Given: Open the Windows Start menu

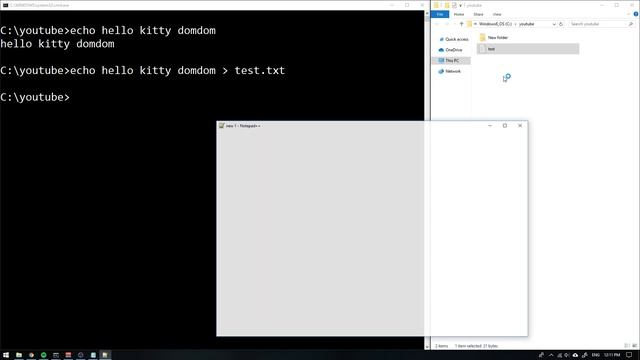Looking at the screenshot, I should click(x=6, y=355).
